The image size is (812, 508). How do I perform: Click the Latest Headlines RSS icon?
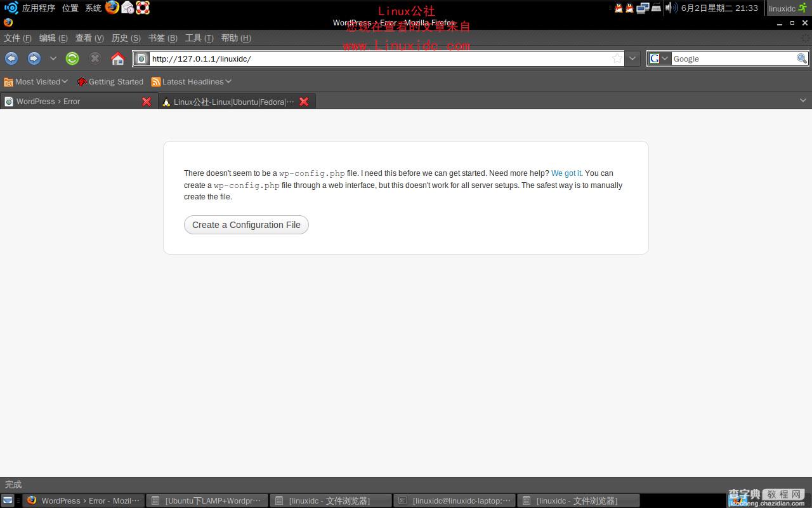(x=155, y=82)
